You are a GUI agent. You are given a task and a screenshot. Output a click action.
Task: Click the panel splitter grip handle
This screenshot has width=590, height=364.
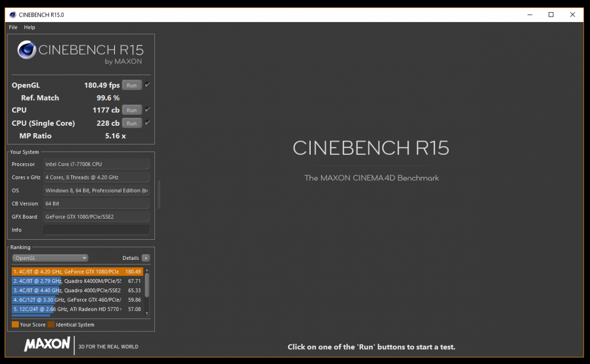point(158,194)
